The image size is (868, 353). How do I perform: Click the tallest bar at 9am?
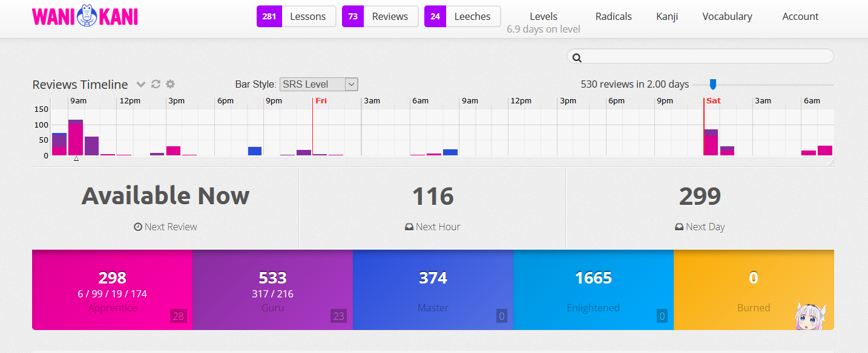coord(76,138)
